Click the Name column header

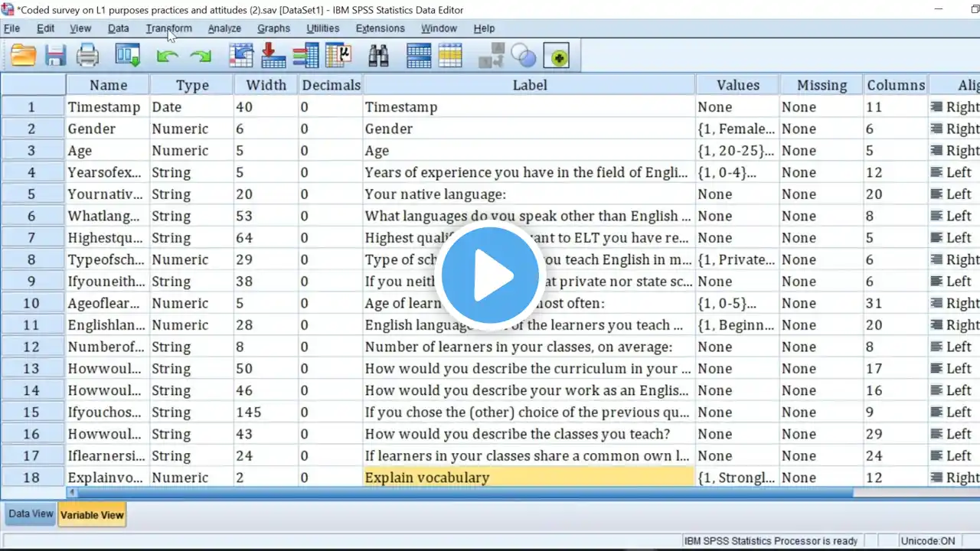108,85
